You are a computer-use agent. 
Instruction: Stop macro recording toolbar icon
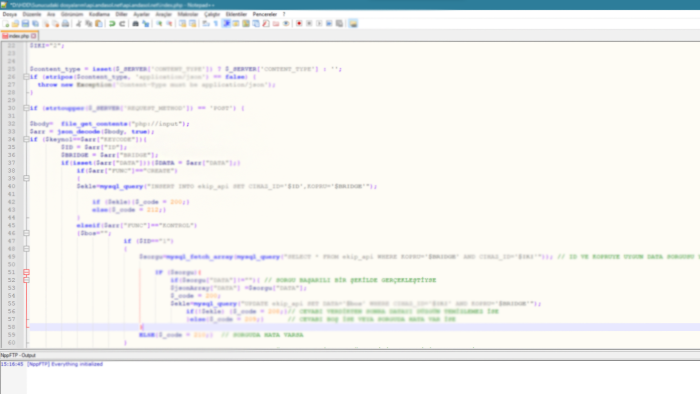(309, 23)
